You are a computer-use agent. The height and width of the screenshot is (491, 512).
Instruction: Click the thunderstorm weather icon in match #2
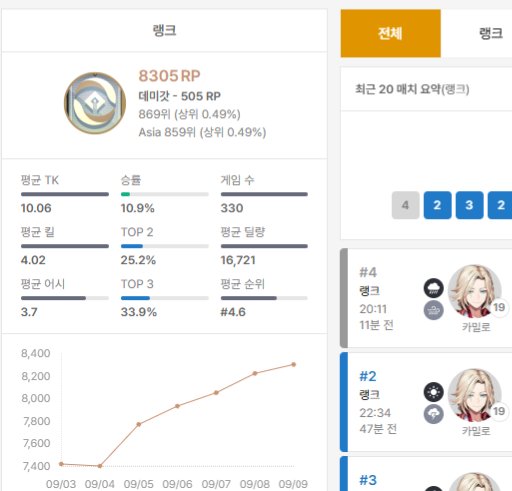point(433,414)
